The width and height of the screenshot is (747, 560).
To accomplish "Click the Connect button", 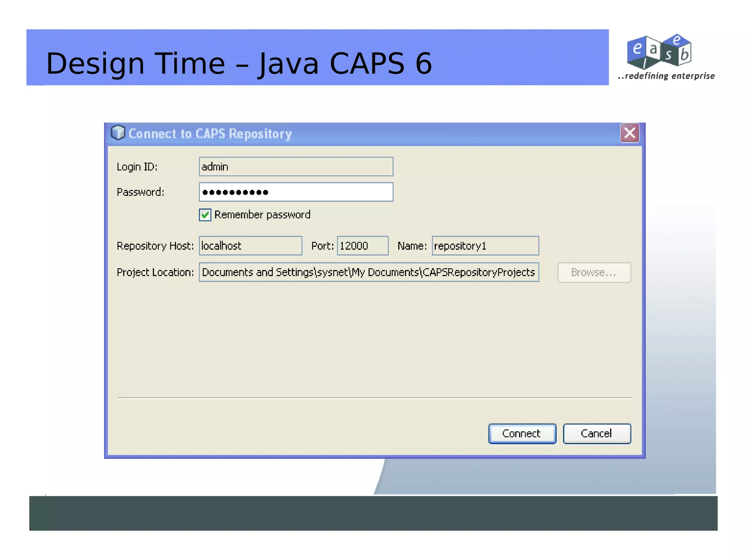I will click(x=522, y=433).
